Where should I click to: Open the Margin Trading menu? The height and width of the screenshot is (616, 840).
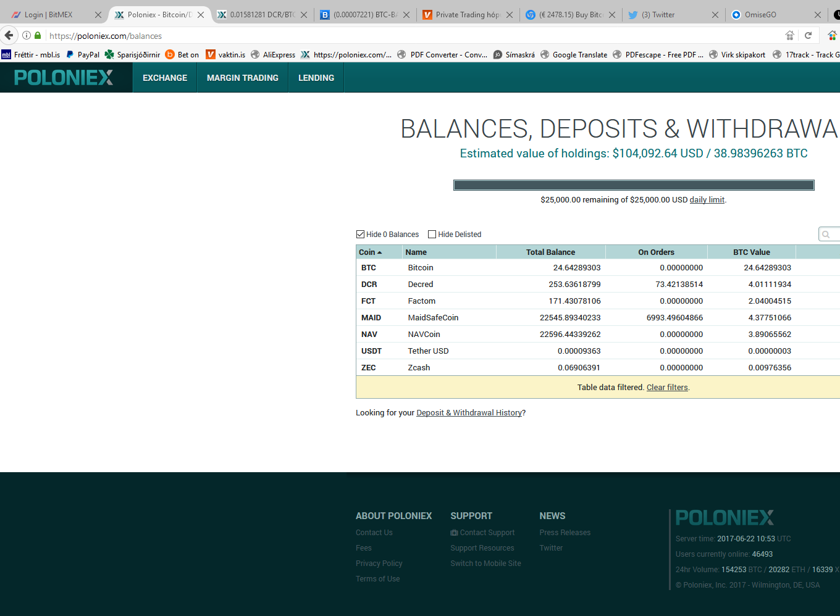(x=243, y=78)
